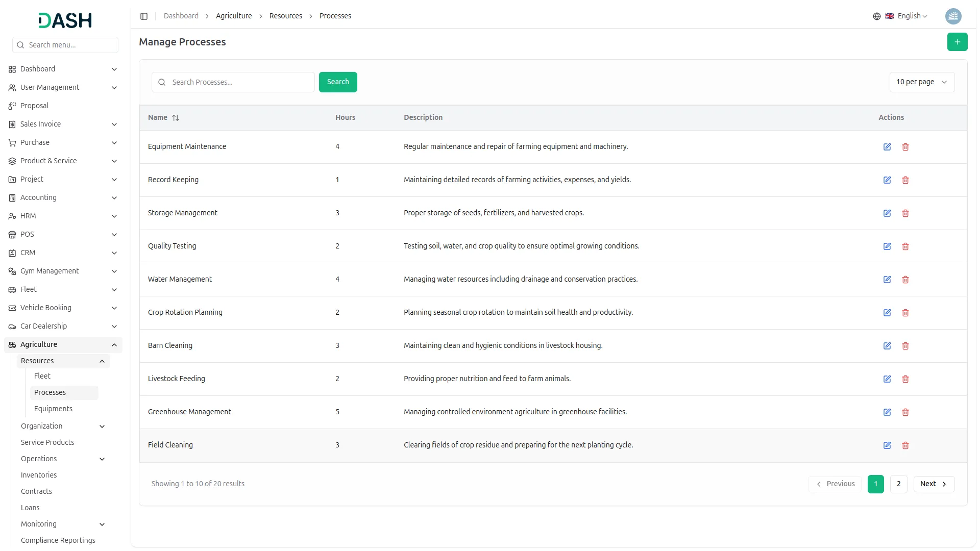Expand the Accounting menu
This screenshot has width=980, height=551.
point(63,198)
